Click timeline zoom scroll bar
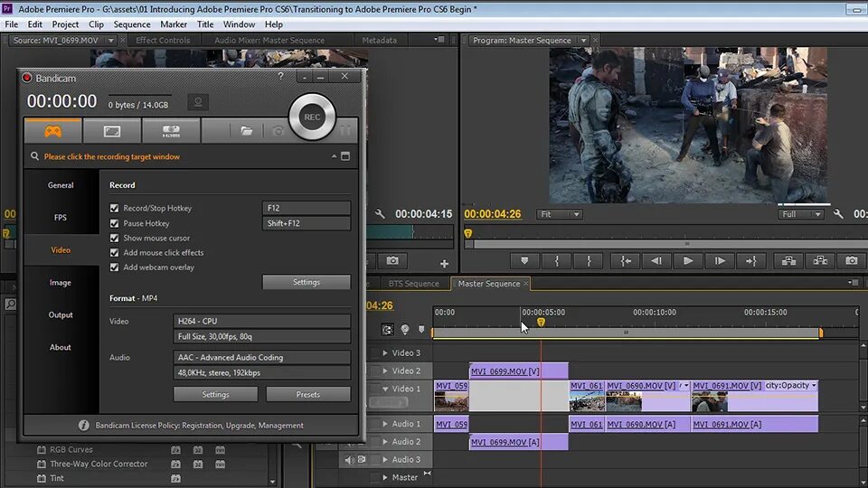Viewport: 868px width, 488px height. (x=626, y=333)
